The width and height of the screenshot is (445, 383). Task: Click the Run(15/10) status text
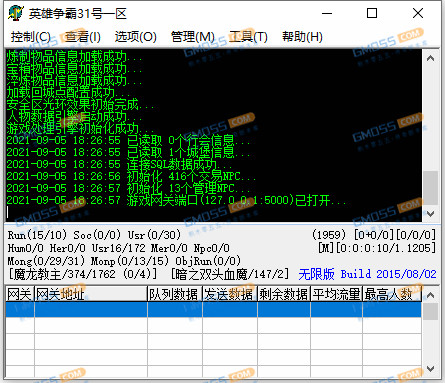pyautogui.click(x=37, y=235)
